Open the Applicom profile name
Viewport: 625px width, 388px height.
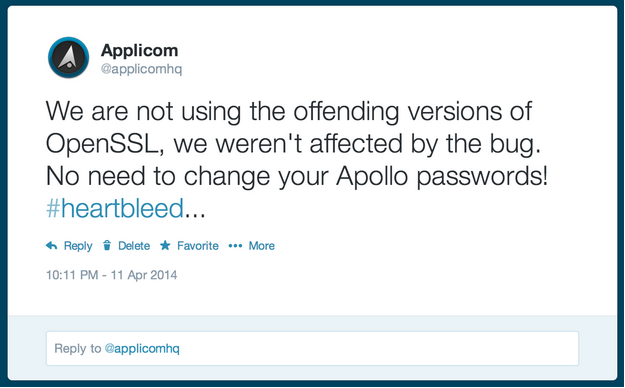(x=140, y=50)
